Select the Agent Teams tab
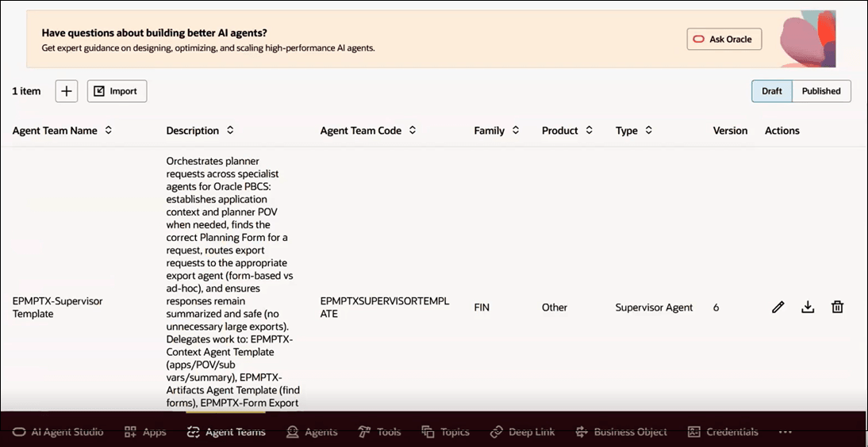The height and width of the screenshot is (447, 868). pos(226,432)
